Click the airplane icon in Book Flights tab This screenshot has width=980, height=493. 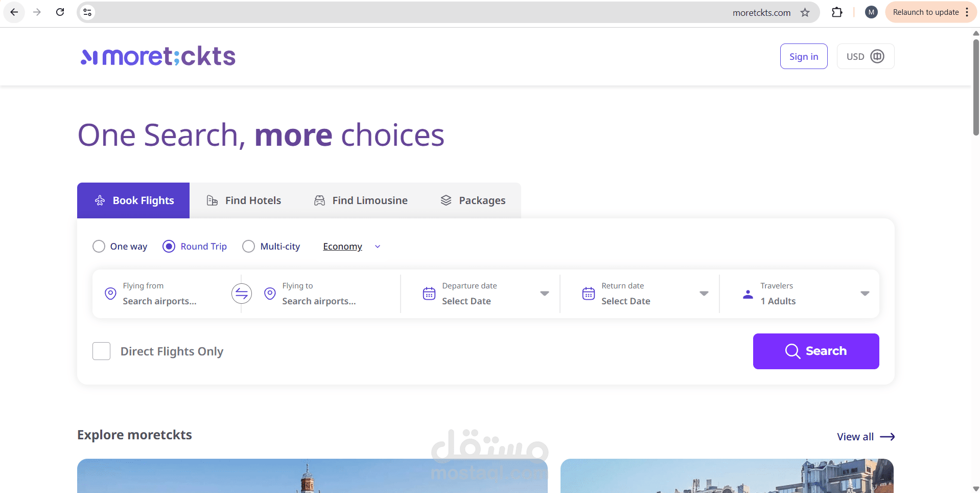pos(100,200)
